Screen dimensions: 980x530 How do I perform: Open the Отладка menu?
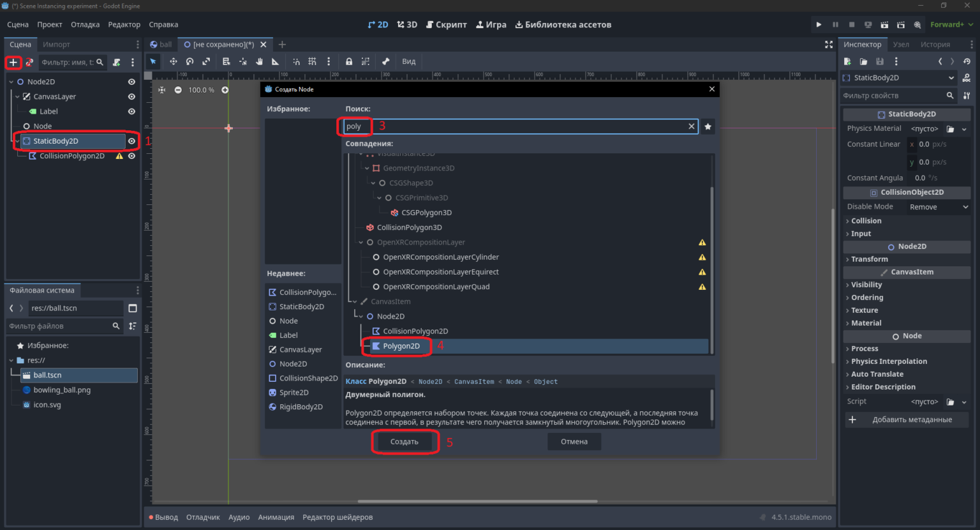pos(85,24)
